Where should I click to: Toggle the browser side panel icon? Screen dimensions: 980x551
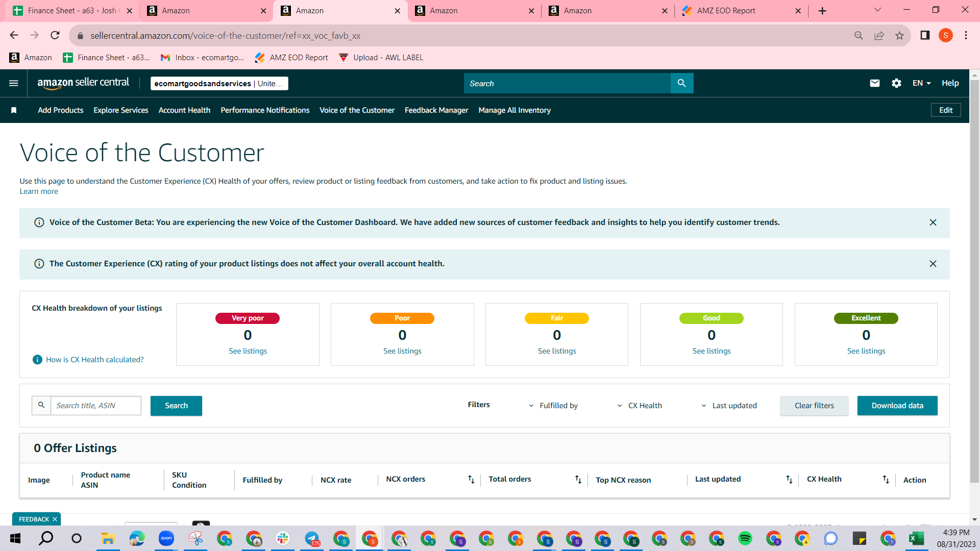(925, 35)
